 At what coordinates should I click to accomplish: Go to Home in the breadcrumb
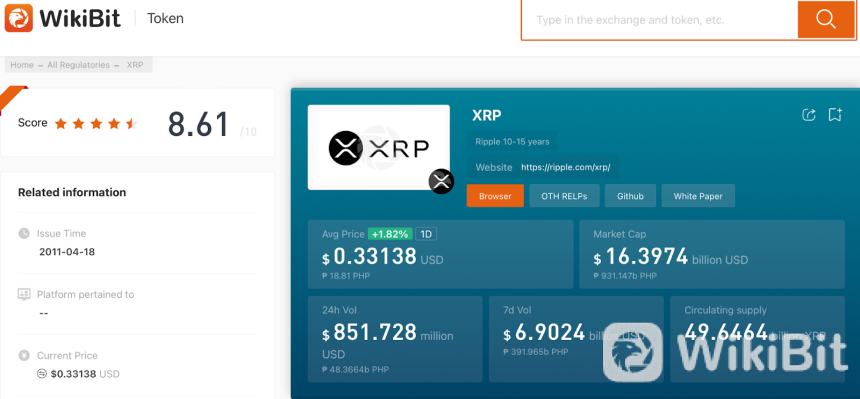click(x=22, y=65)
